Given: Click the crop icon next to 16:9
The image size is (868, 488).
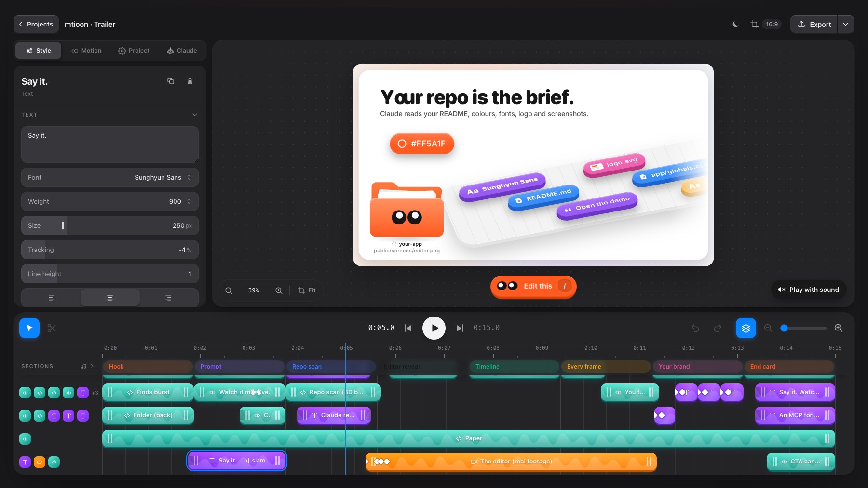Looking at the screenshot, I should [754, 24].
